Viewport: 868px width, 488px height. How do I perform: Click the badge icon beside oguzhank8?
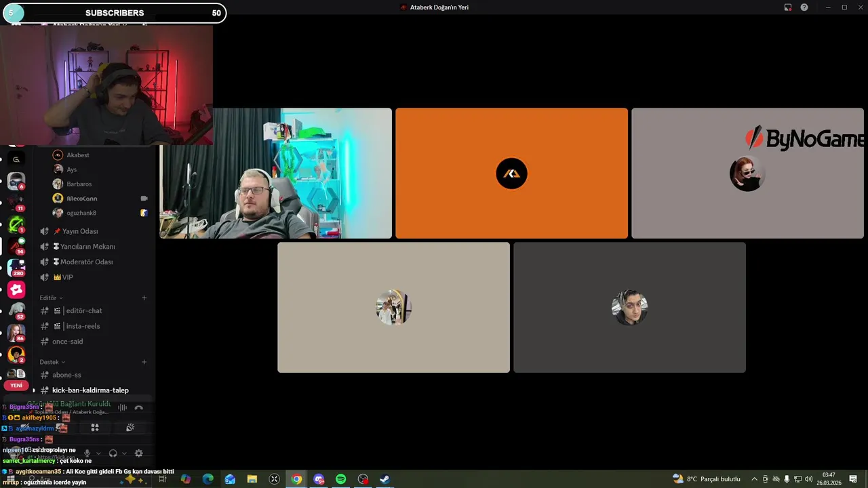pyautogui.click(x=144, y=213)
